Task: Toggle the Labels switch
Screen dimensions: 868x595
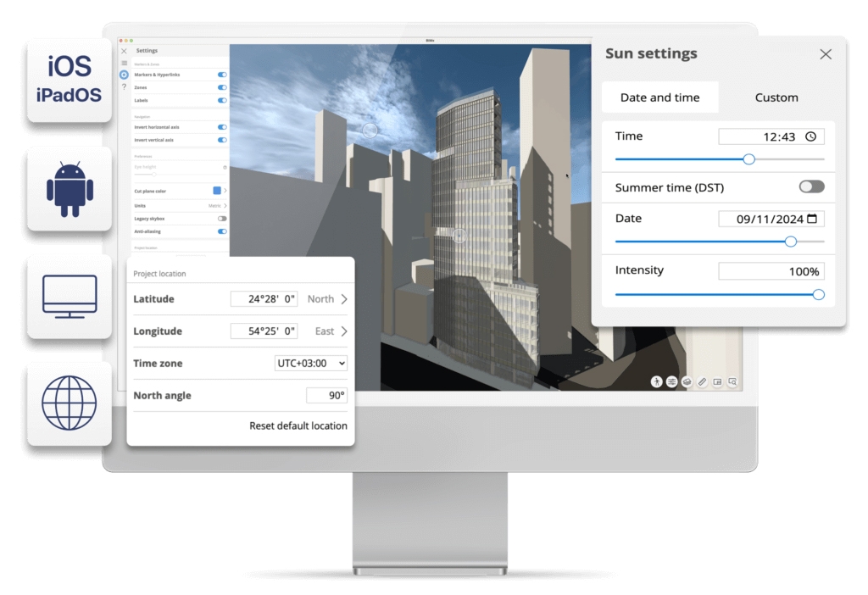Action: [x=222, y=100]
